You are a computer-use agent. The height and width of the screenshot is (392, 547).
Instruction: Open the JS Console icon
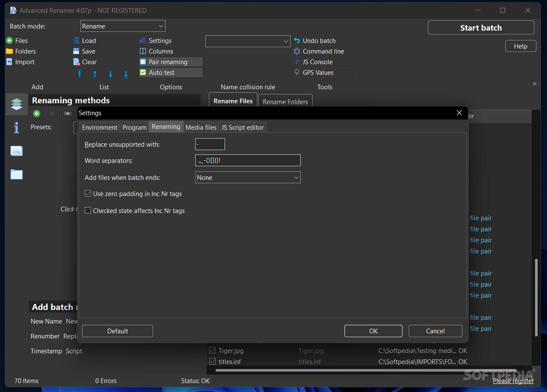[297, 62]
